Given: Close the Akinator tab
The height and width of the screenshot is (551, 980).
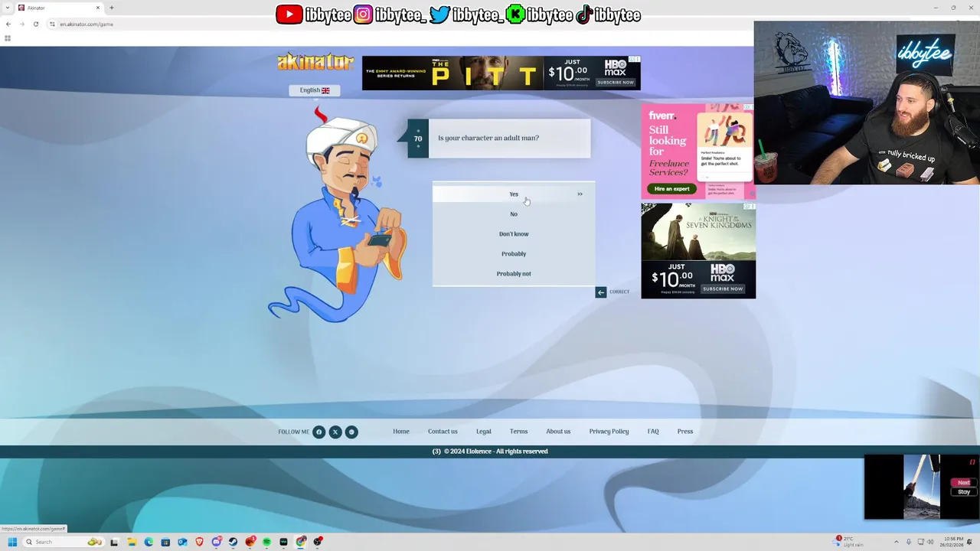Looking at the screenshot, I should 98,8.
